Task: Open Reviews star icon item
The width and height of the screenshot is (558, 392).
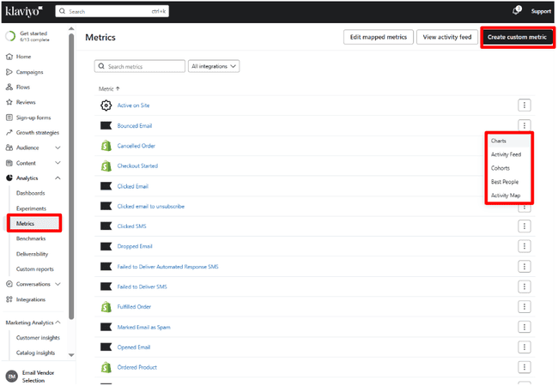Action: pos(25,102)
